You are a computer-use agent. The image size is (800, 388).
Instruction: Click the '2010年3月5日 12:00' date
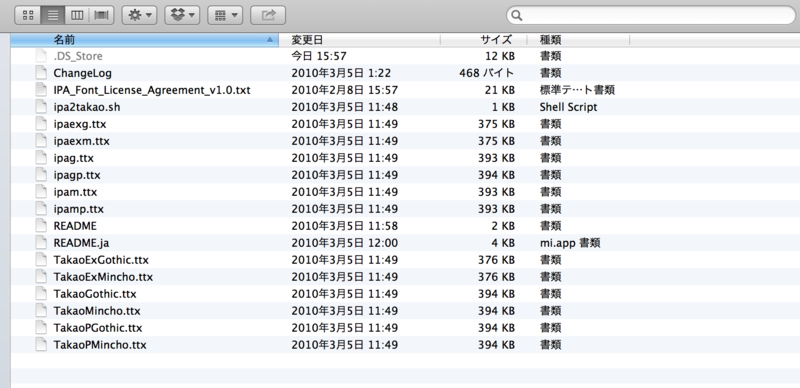pyautogui.click(x=344, y=243)
